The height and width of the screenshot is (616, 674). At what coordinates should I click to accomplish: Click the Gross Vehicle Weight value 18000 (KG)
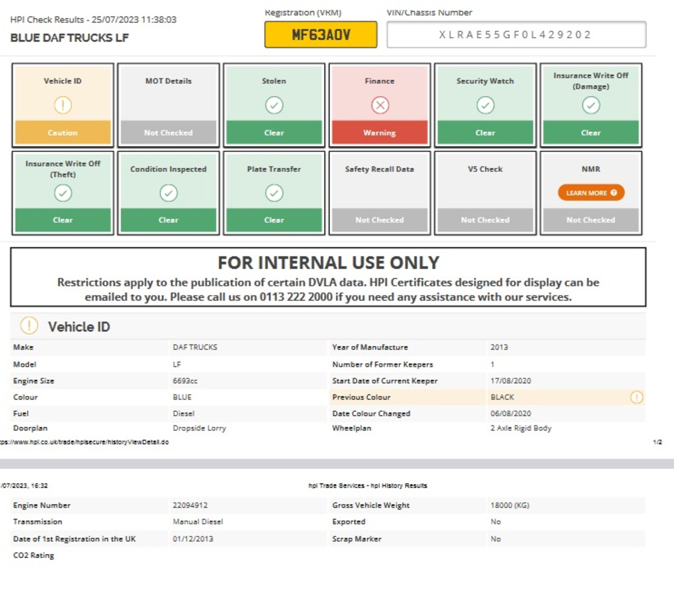(x=510, y=505)
